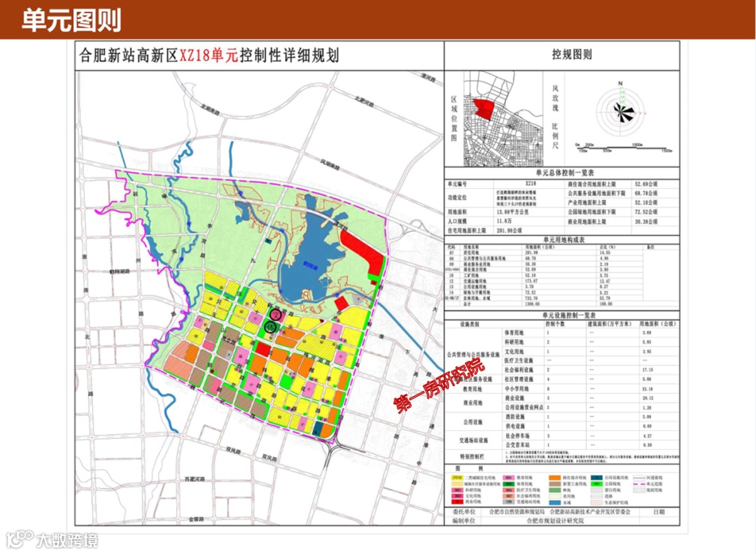Image resolution: width=756 pixels, height=554 pixels.
Task: Click the 日期 cell at the bottom right
Action: tap(659, 511)
